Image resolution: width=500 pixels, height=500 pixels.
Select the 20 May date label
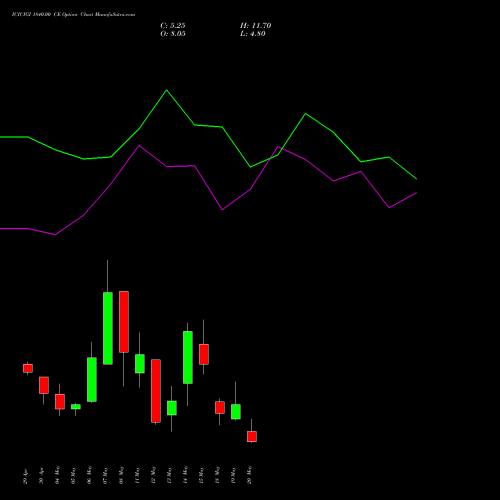[x=250, y=475]
